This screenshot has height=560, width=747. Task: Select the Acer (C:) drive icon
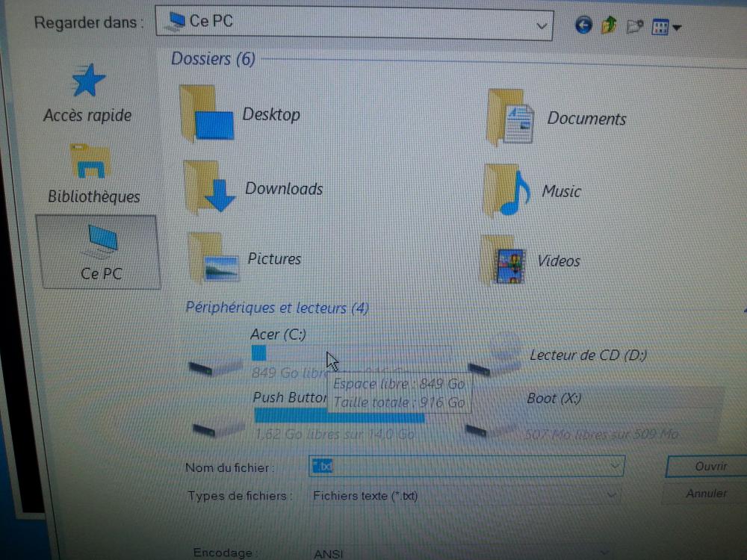click(x=216, y=367)
